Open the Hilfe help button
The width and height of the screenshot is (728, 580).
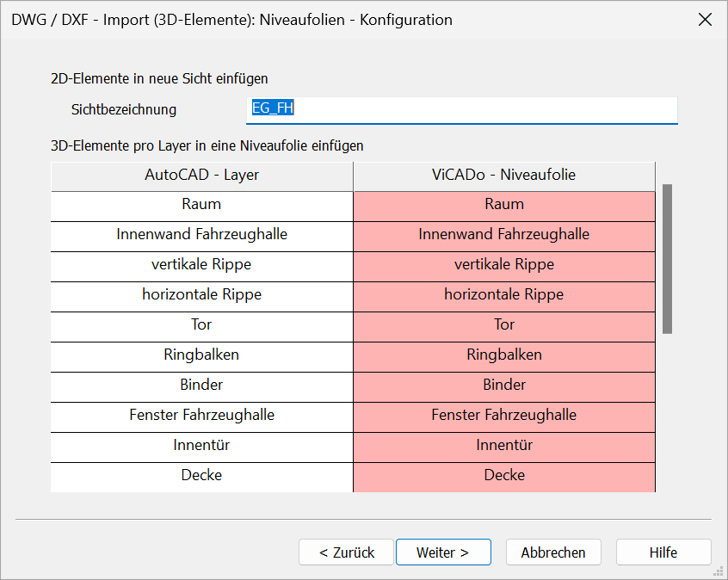663,552
